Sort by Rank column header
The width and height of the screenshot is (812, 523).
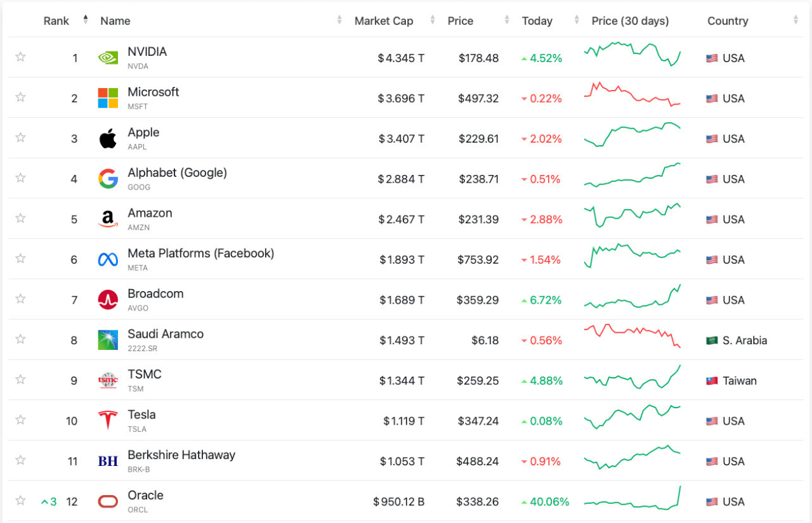56,21
